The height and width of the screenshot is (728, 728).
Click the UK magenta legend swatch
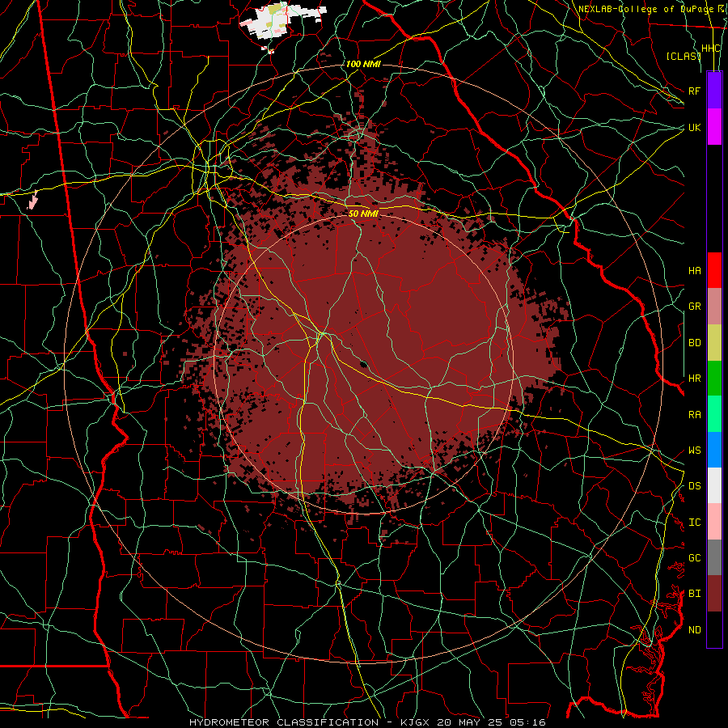click(714, 127)
